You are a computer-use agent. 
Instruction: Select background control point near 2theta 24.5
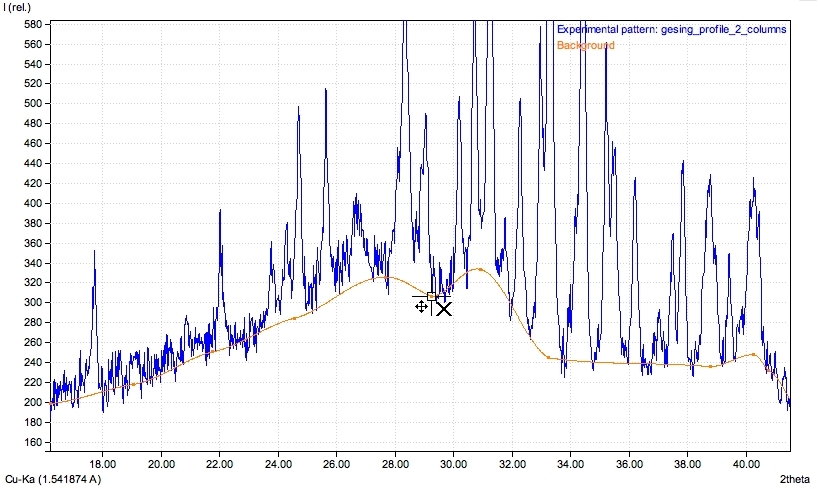294,318
